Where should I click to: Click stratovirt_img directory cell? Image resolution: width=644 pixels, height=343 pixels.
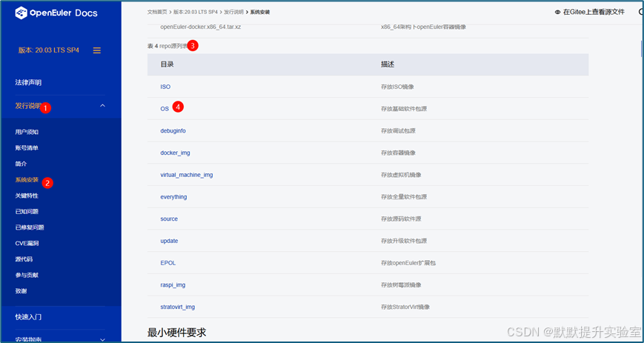click(177, 307)
